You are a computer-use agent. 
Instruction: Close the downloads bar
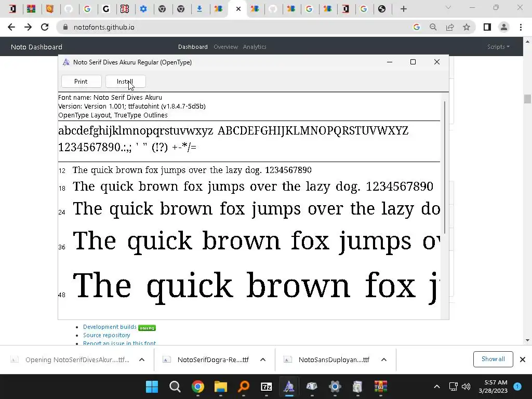tap(523, 360)
